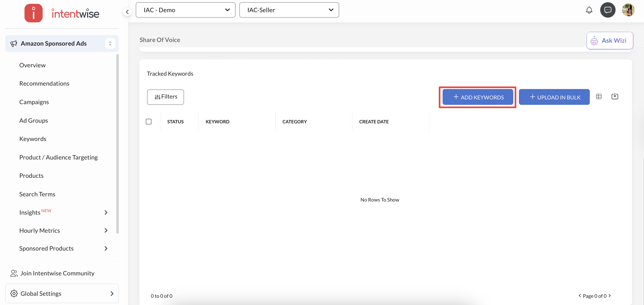Click the Intentwise logo icon

point(33,13)
